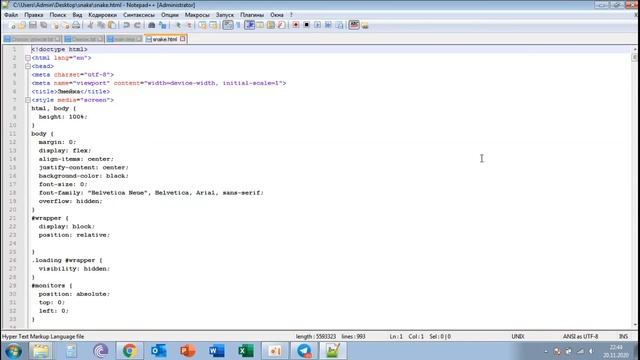Open the Окна menu

pyautogui.click(x=277, y=15)
